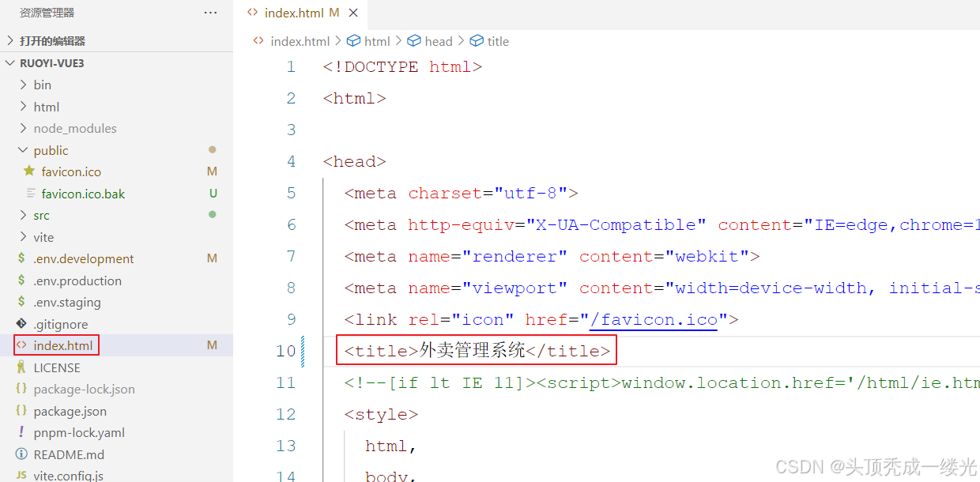Click the dollar icon of .env.production
The width and height of the screenshot is (980, 482).
point(21,281)
